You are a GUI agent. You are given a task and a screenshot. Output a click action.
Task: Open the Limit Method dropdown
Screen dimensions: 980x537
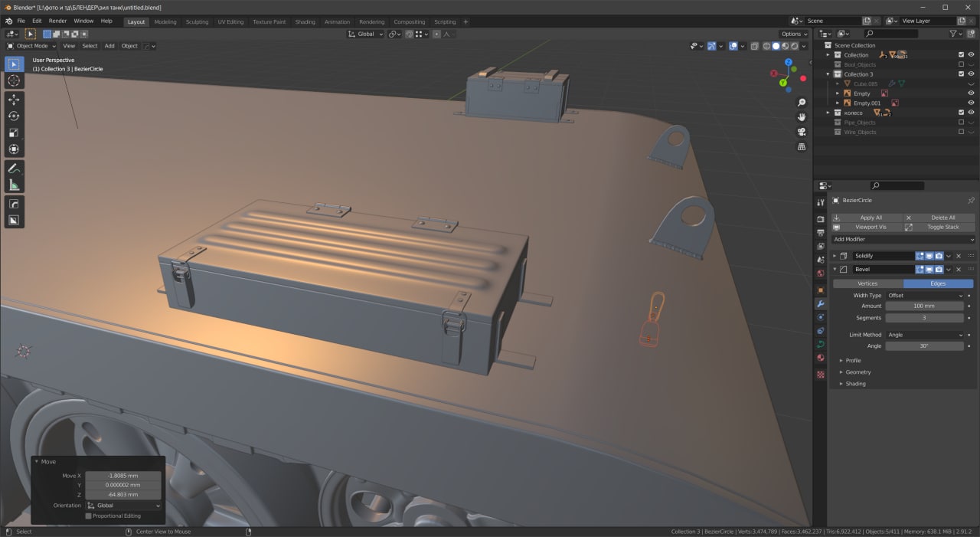[x=925, y=335]
